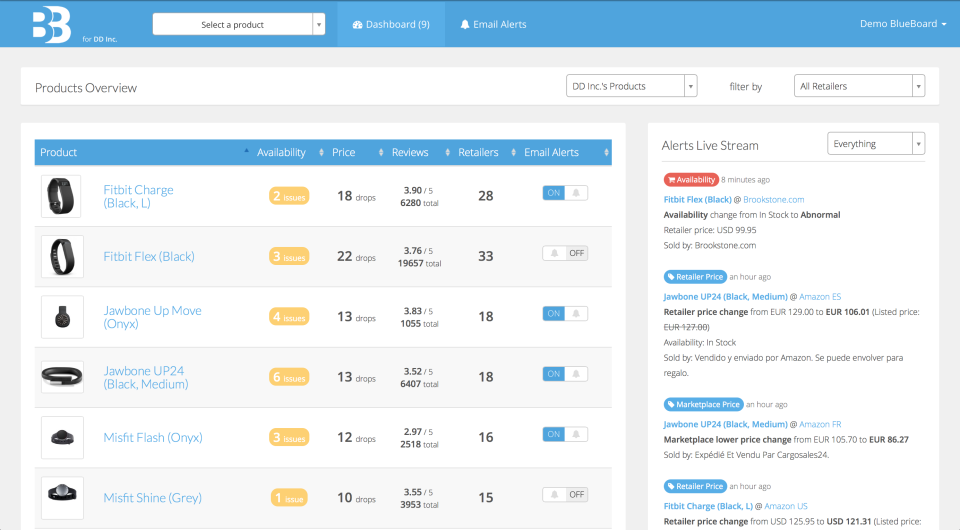Viewport: 960px width, 530px height.
Task: Click the retailer count 33
Action: 486,256
